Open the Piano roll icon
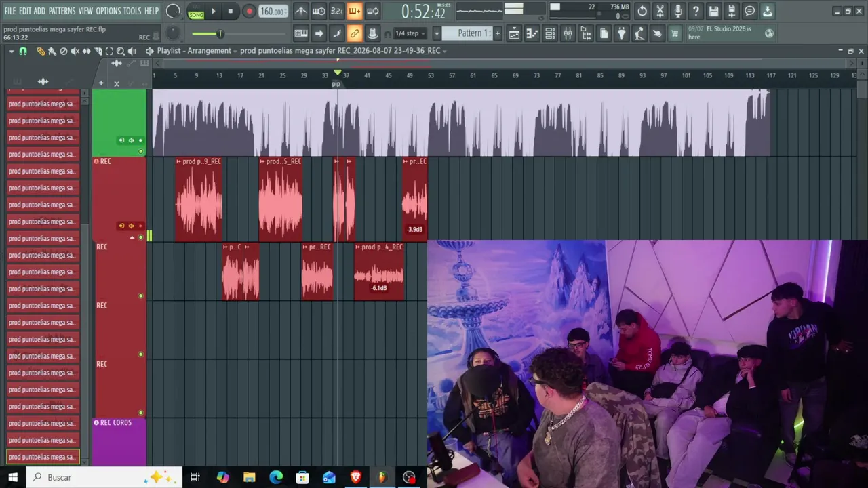 tap(532, 33)
